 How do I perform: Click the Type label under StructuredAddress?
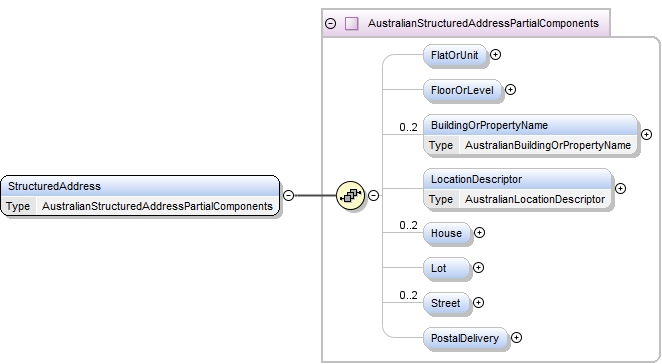[18, 206]
